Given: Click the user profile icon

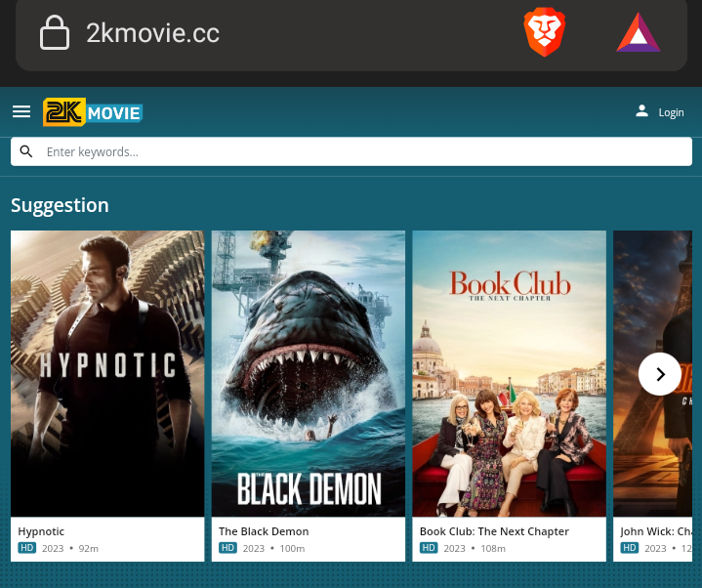Looking at the screenshot, I should 641,111.
